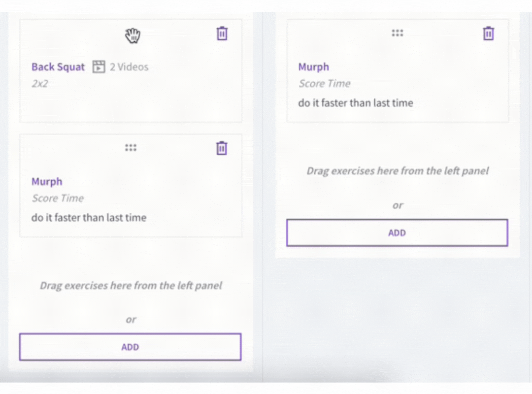Click the drag exercises drop zone below standalone Murph
Image resolution: width=532 pixels, height=394 pixels.
(x=398, y=171)
